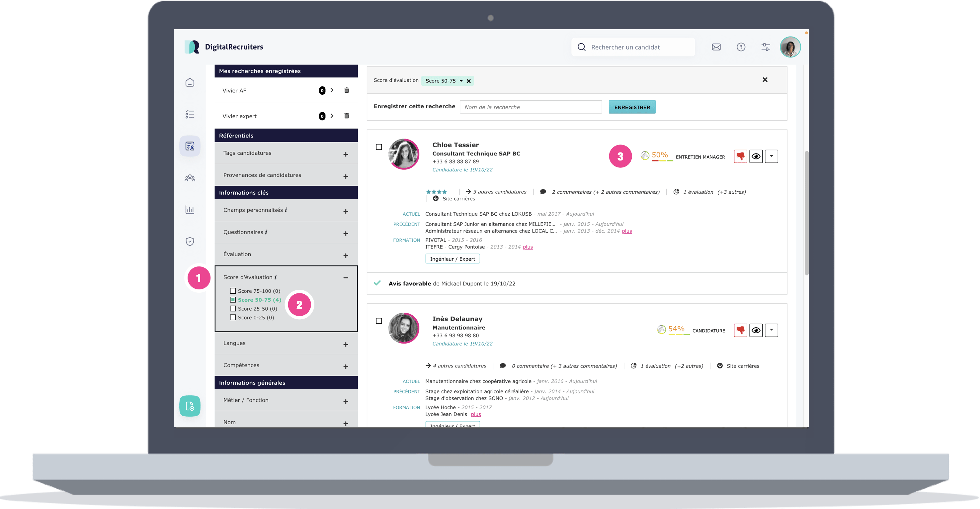Check the Score 75-100 checkbox
This screenshot has height=509, width=980.
(233, 291)
